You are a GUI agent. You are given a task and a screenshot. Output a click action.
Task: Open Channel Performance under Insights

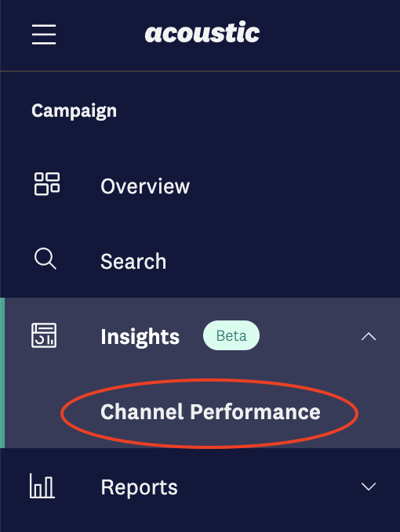point(210,412)
